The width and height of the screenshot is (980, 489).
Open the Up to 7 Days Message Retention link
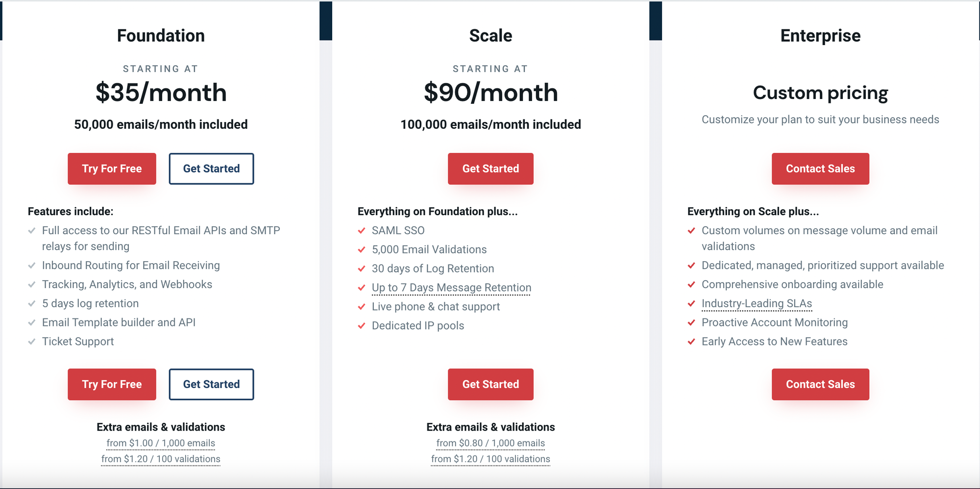(451, 288)
